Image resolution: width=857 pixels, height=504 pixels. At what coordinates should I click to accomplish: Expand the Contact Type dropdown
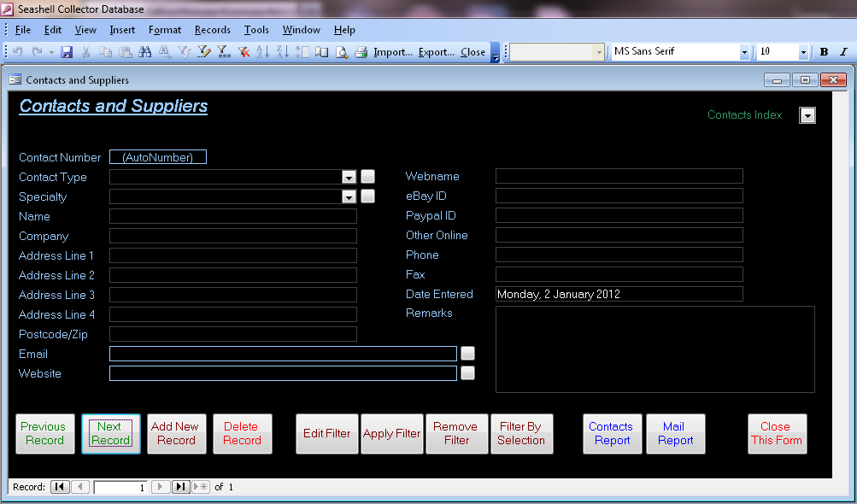(349, 177)
